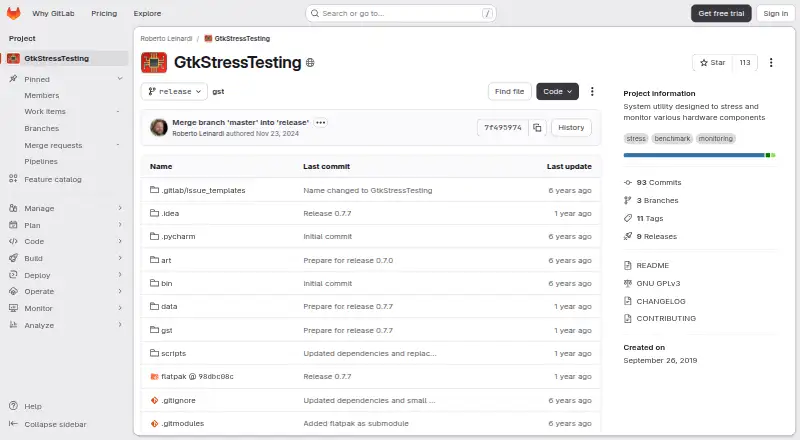
Task: Open commit History button
Action: tap(571, 128)
